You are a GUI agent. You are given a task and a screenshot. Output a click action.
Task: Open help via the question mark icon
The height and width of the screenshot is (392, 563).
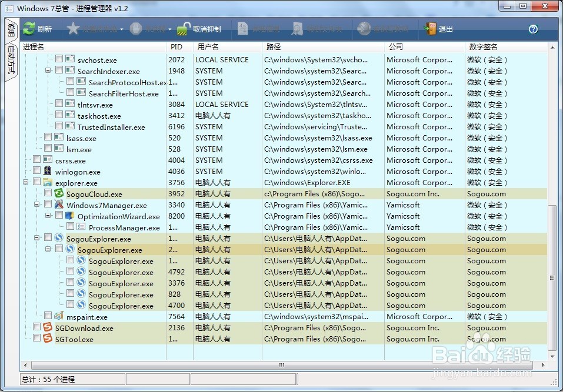coord(533,29)
